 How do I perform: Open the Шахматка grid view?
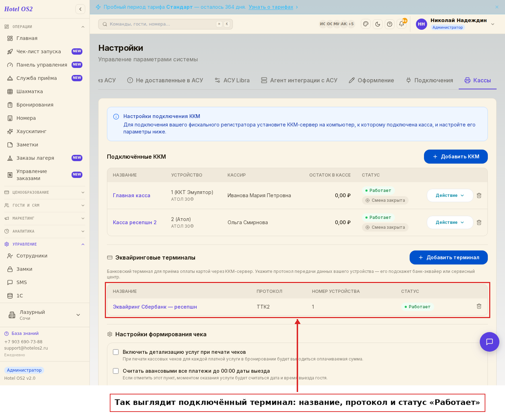coord(45,91)
